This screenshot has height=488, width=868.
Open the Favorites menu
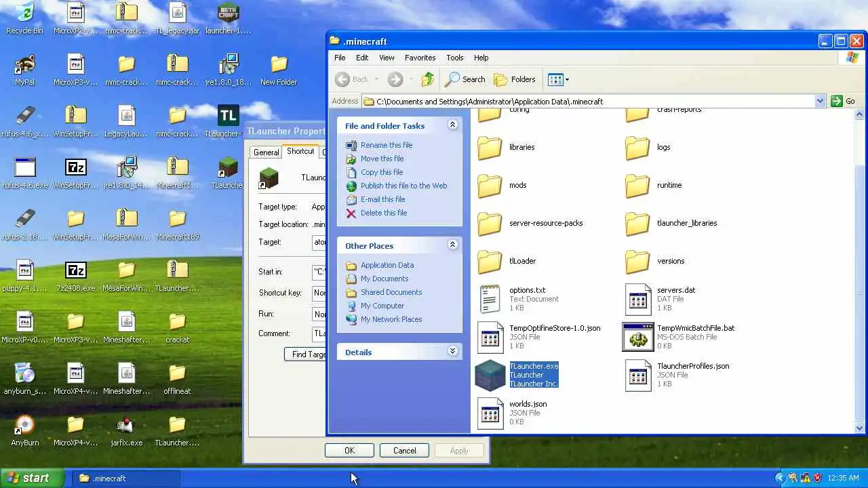click(420, 58)
